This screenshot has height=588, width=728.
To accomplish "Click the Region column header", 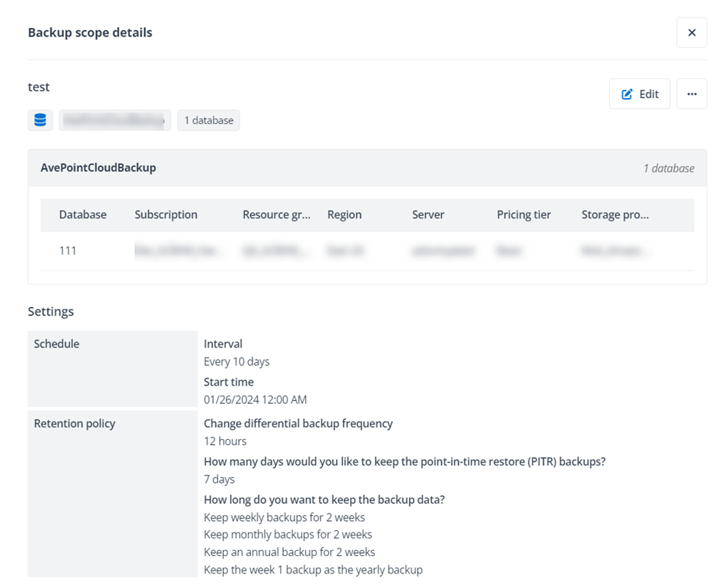I will coord(344,215).
